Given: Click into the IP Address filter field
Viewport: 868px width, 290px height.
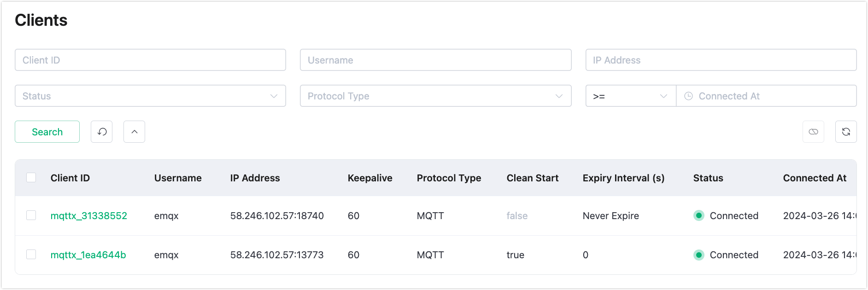Looking at the screenshot, I should coord(721,60).
